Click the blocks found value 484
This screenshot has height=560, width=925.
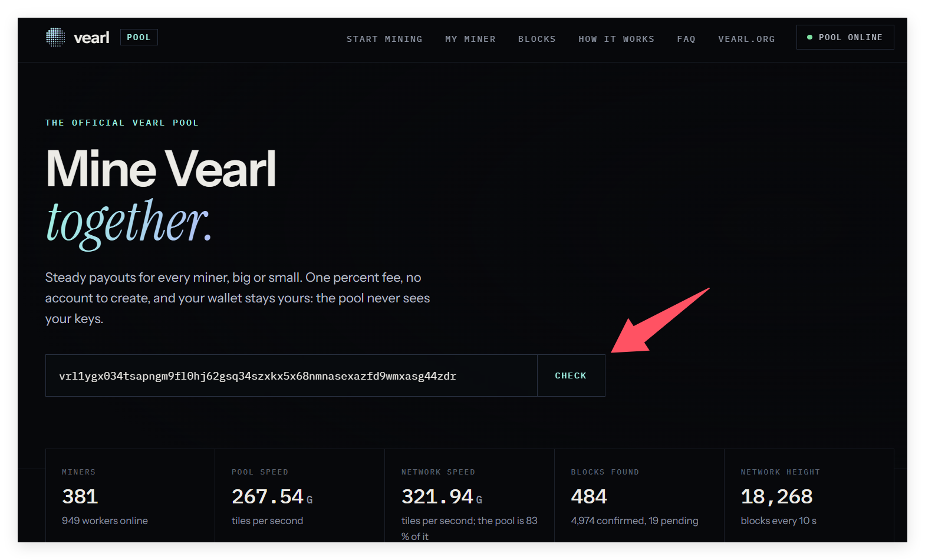pos(589,496)
